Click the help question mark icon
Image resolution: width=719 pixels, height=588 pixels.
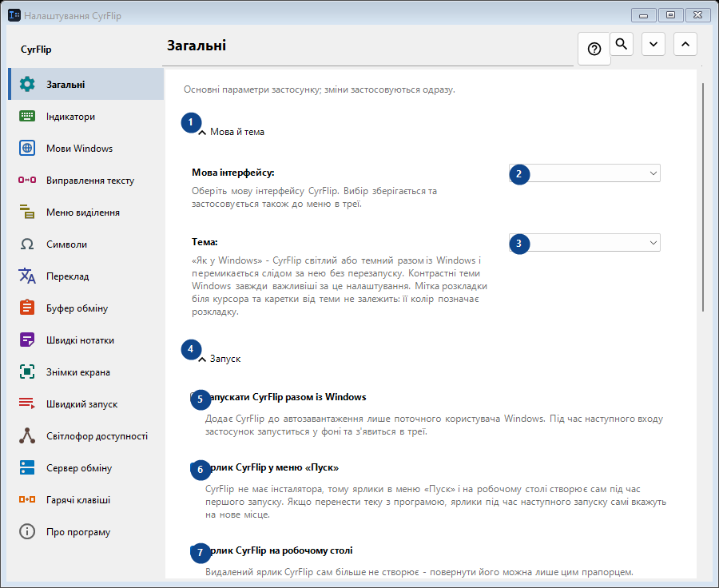(x=594, y=49)
